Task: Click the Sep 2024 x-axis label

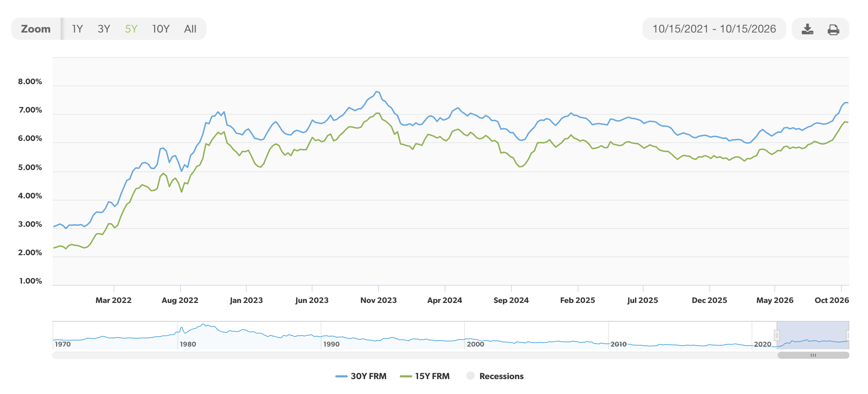Action: (x=511, y=300)
